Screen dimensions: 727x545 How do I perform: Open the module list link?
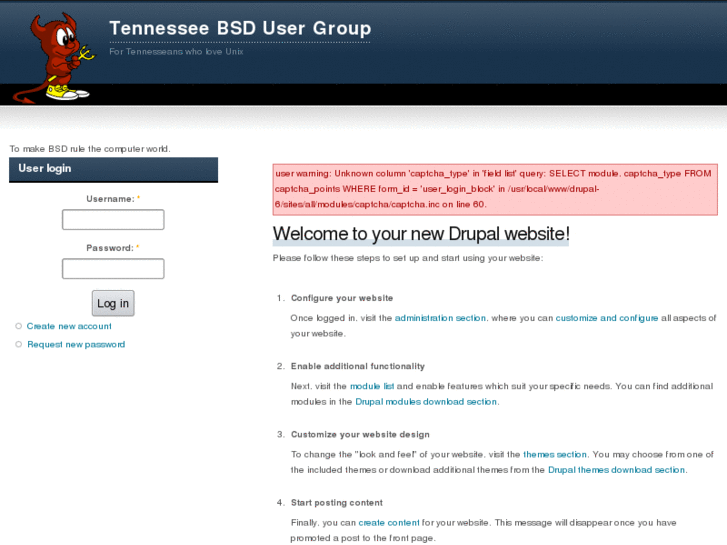coord(372,386)
